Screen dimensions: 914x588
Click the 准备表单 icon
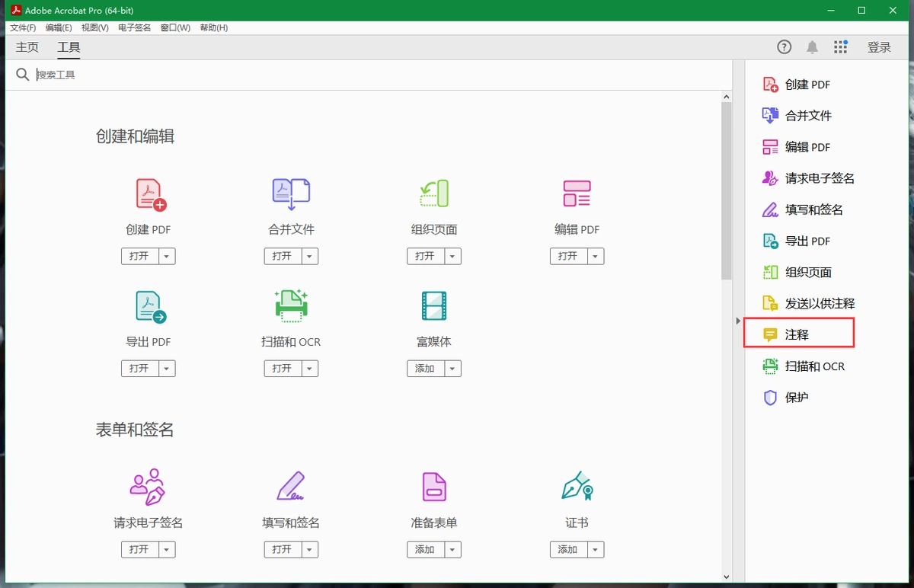[x=434, y=487]
